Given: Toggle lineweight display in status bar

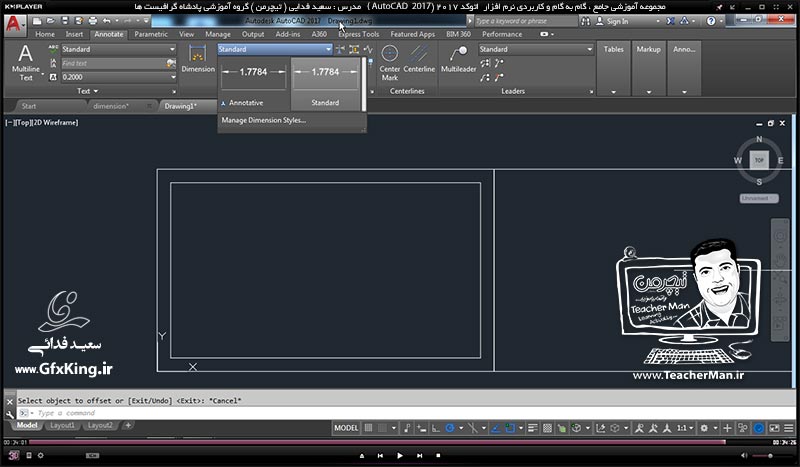Looking at the screenshot, I should click(x=533, y=428).
